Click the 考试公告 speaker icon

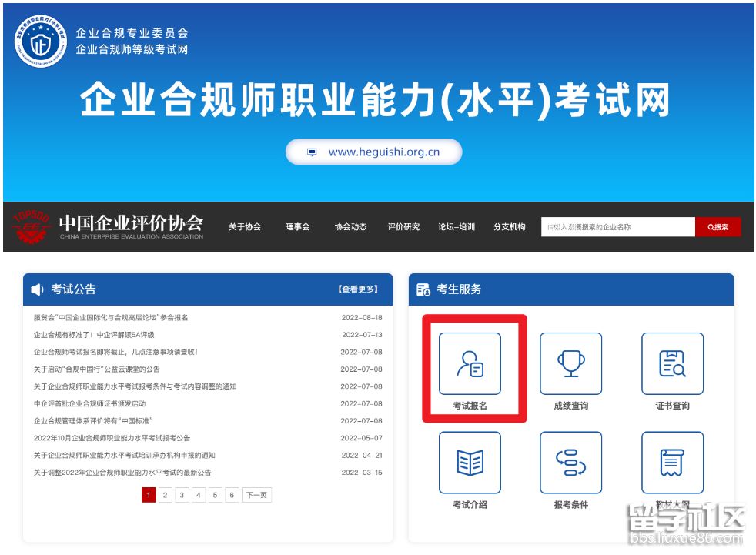[x=37, y=289]
